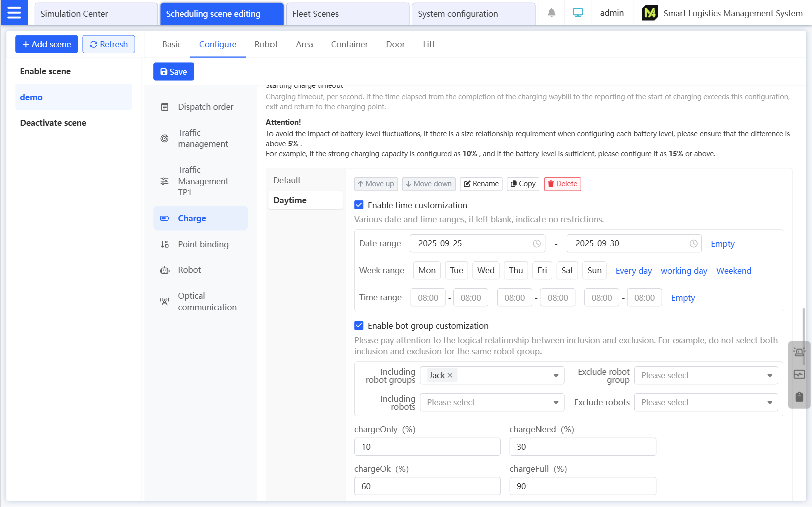
Task: Click the monitor display icon
Action: [578, 13]
